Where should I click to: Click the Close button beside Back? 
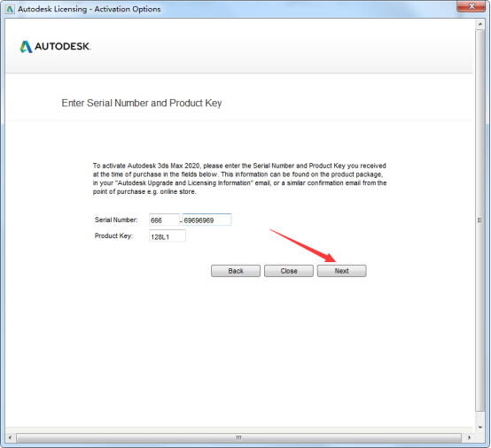coord(289,271)
